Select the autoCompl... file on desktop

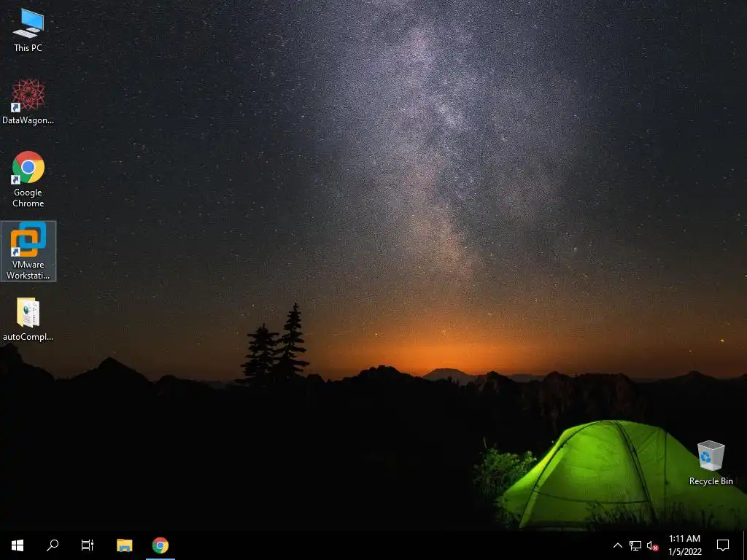tap(28, 319)
